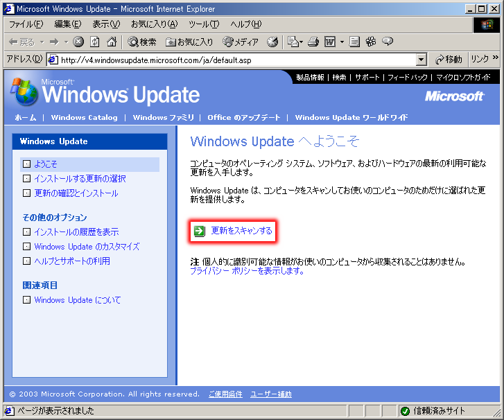Click the Back (戻る) arrow button
504x420 pixels.
(21, 42)
